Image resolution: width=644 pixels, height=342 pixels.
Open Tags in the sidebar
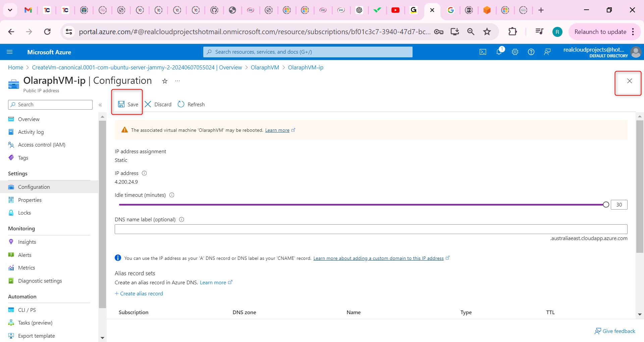[x=23, y=158]
